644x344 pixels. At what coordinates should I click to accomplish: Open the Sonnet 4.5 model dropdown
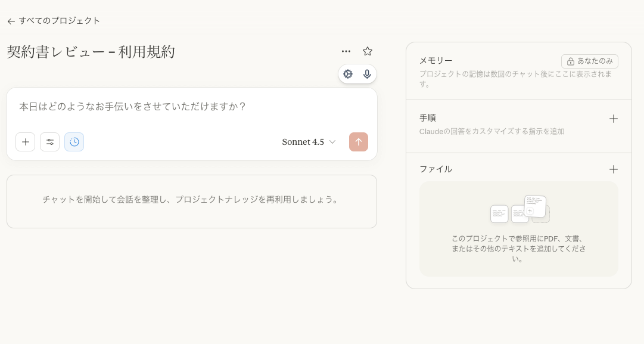click(309, 142)
